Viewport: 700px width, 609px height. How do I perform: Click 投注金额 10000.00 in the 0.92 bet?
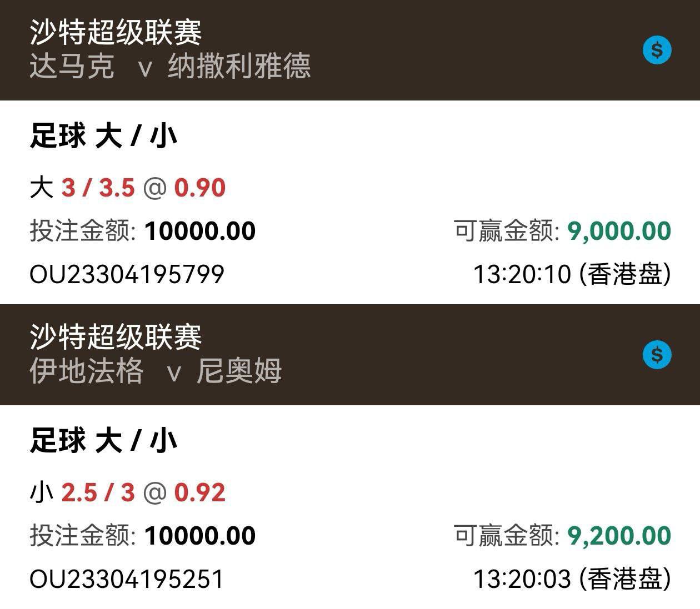pyautogui.click(x=143, y=536)
